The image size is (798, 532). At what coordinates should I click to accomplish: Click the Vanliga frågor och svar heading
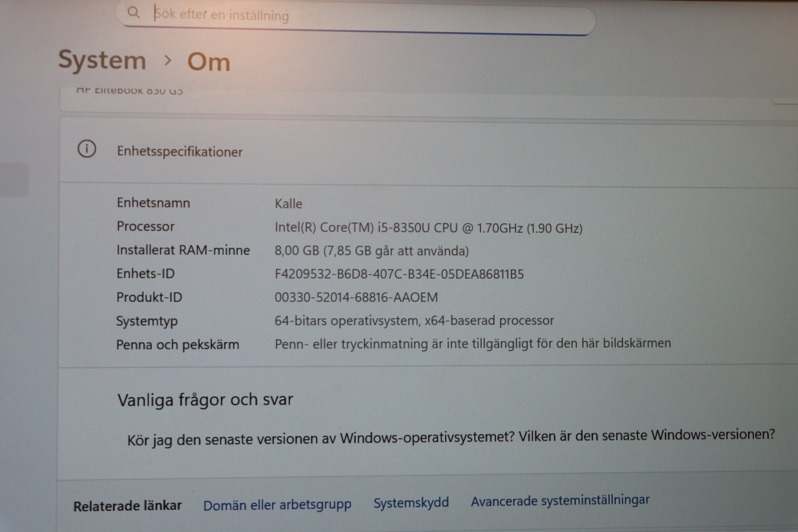click(205, 400)
